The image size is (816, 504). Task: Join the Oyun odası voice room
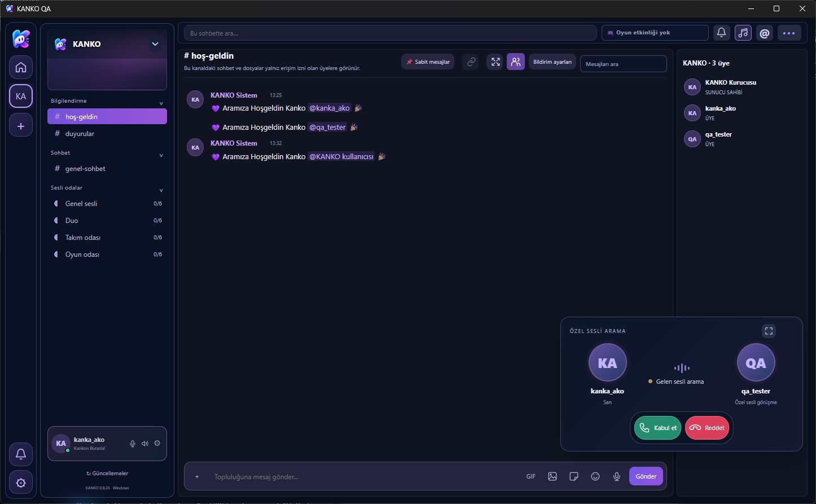pyautogui.click(x=107, y=255)
